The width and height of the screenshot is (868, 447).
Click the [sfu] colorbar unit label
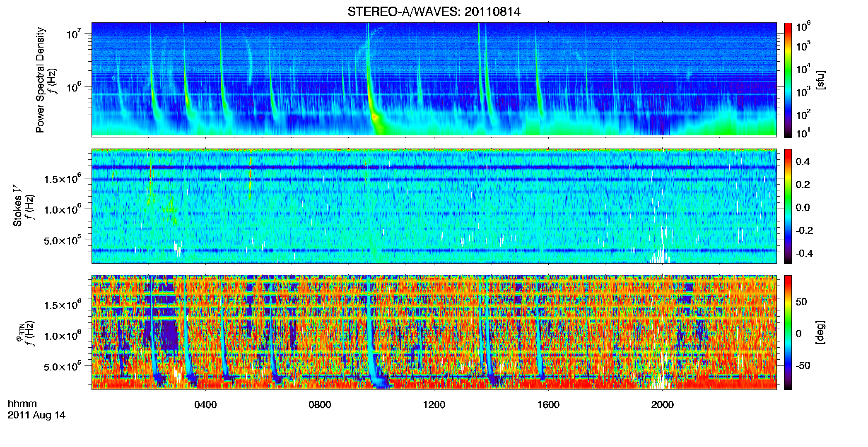(x=820, y=80)
